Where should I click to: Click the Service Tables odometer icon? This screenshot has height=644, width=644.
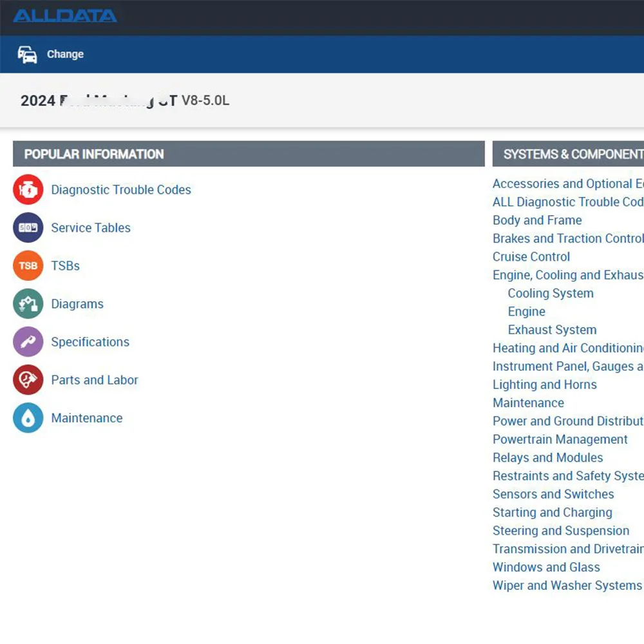tap(28, 227)
